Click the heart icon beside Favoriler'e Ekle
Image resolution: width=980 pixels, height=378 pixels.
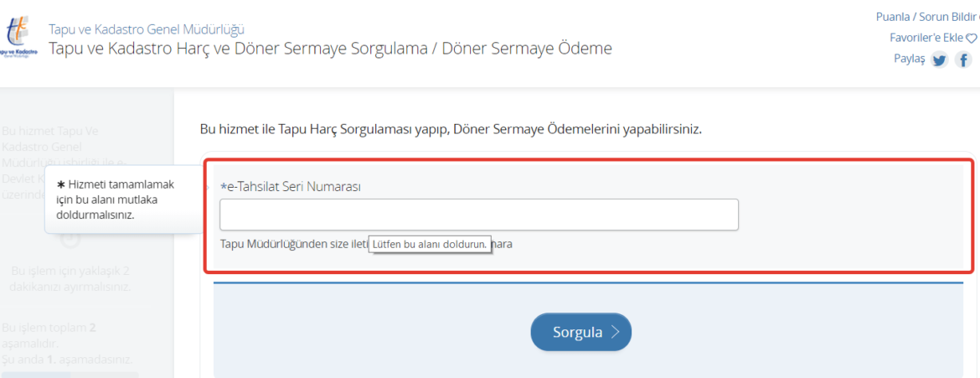[972, 38]
